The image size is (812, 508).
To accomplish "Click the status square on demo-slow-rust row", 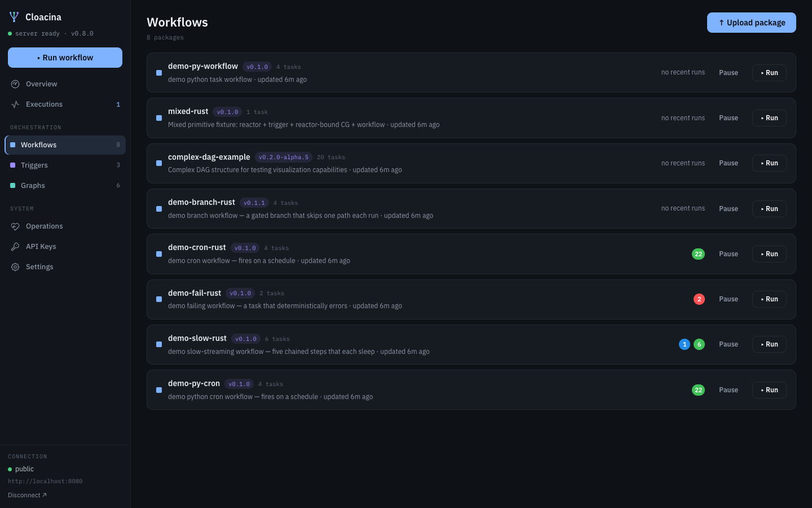I will (x=159, y=344).
